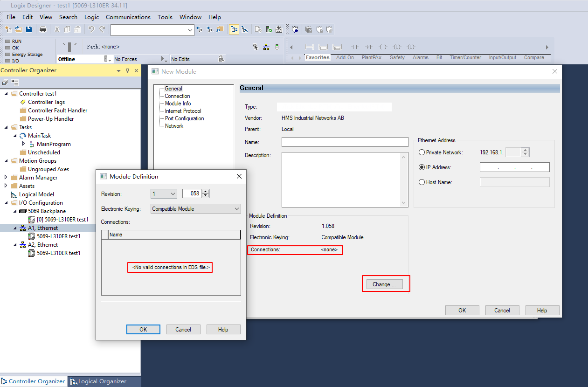Image resolution: width=588 pixels, height=387 pixels.
Task: Insert an Output Unlatch (U) element
Action: pos(397,47)
